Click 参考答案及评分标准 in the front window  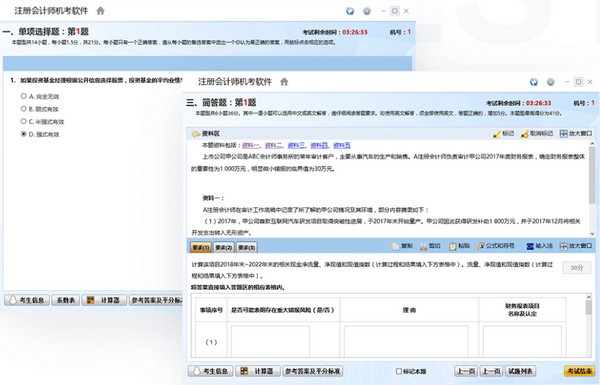point(313,371)
